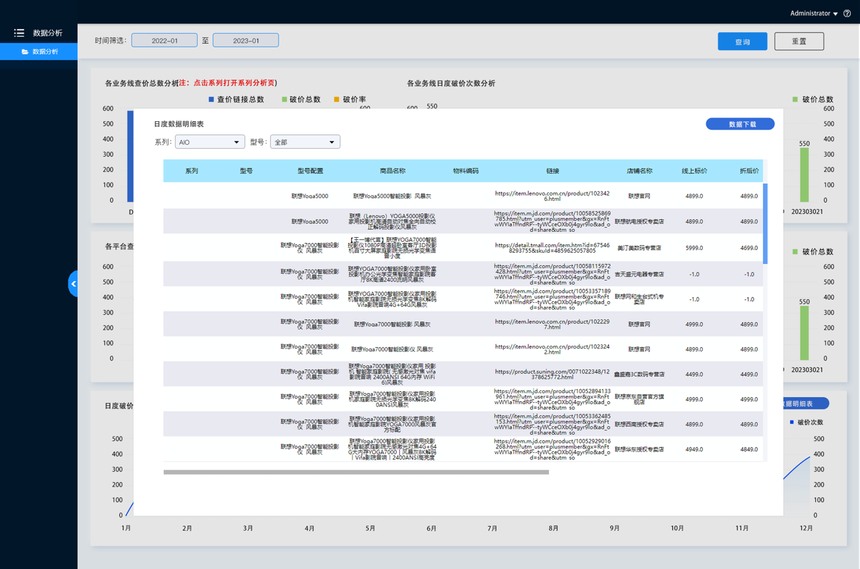Click the end date field 2023-01

click(x=246, y=41)
